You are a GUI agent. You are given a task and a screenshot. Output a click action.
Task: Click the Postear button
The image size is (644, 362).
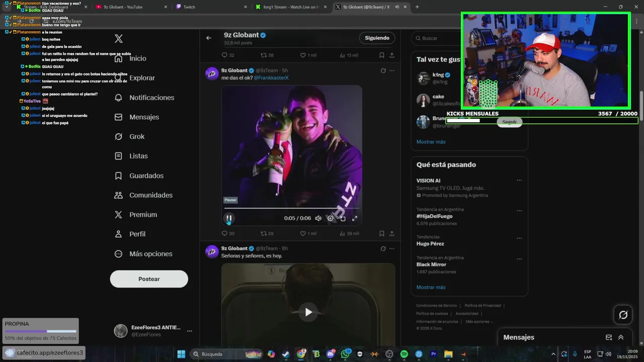[149, 279]
